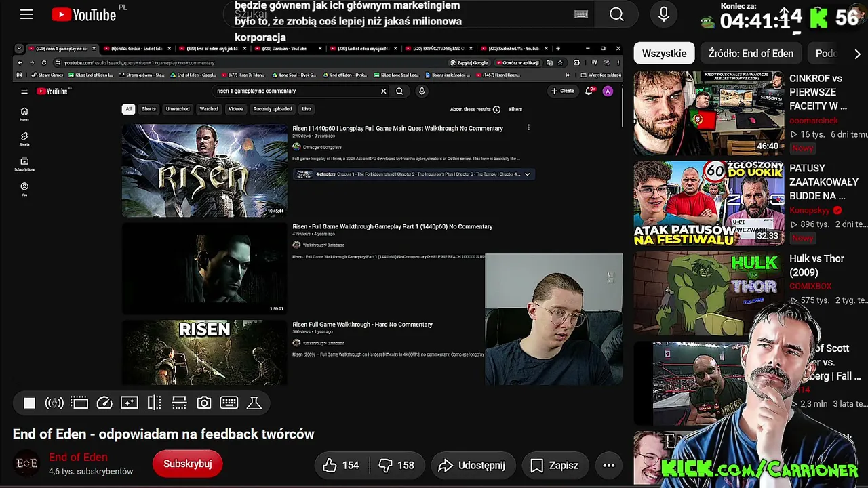
Task: Open the on-screen keyboard in the search box
Action: 581,14
